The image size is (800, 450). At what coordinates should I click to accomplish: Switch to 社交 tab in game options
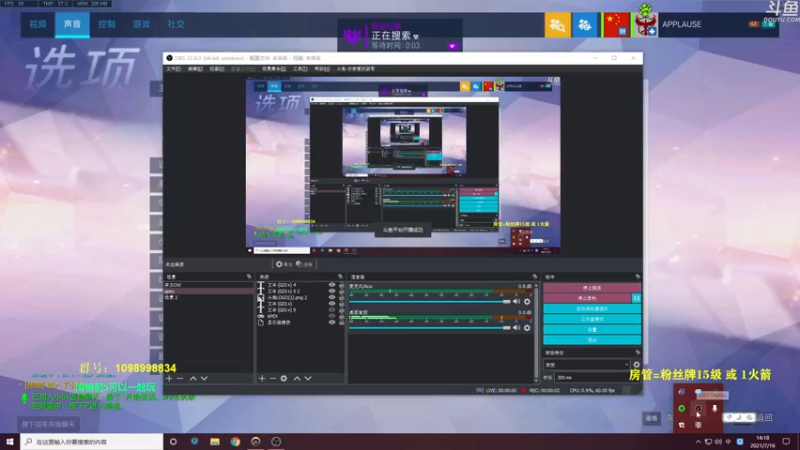(176, 24)
